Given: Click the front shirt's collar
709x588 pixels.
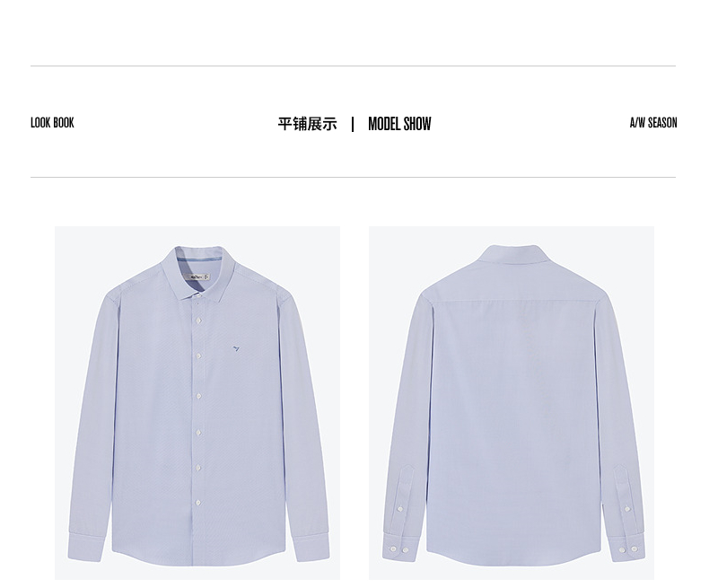Looking at the screenshot, I should coord(199,271).
